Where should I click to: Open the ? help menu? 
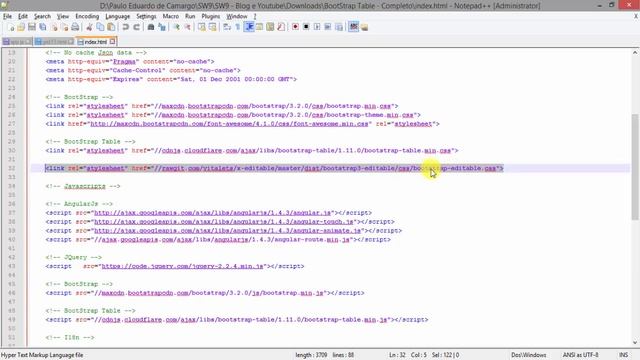(255, 16)
